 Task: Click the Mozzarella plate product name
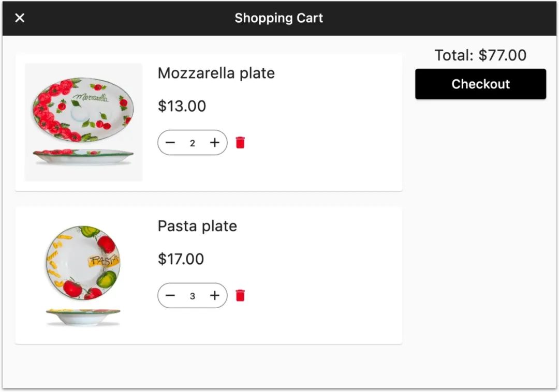coord(216,73)
